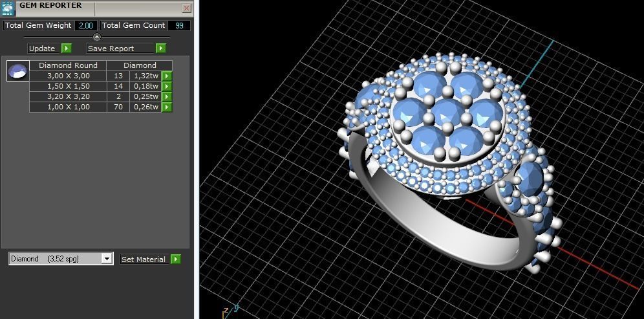Viewport: 644px width, 319px height.
Task: Click the Set Material label
Action: click(144, 259)
